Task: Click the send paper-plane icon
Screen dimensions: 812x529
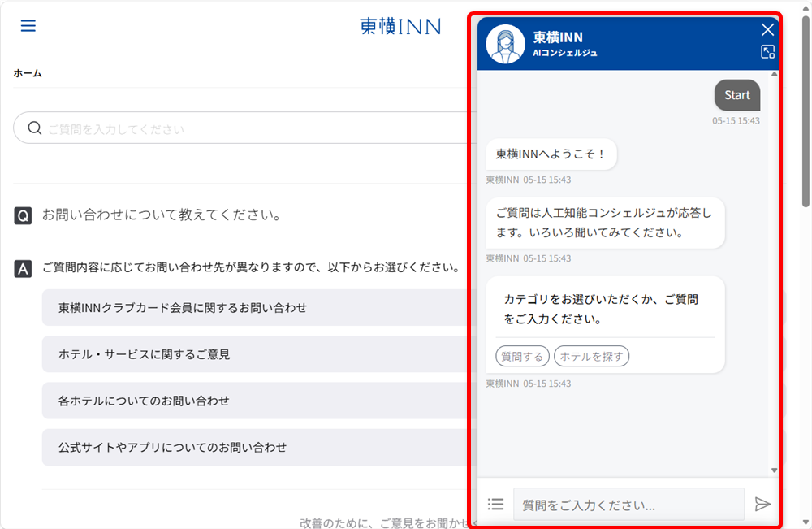Action: coord(762,504)
